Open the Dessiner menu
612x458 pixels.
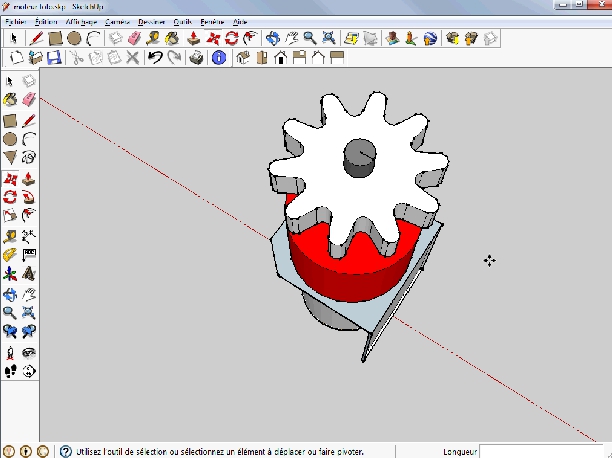coord(151,22)
